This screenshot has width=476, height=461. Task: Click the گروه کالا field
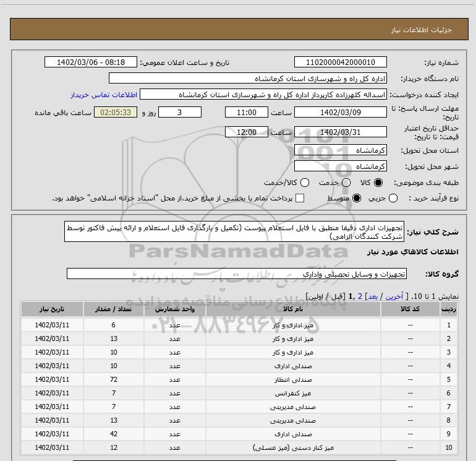pos(237,274)
